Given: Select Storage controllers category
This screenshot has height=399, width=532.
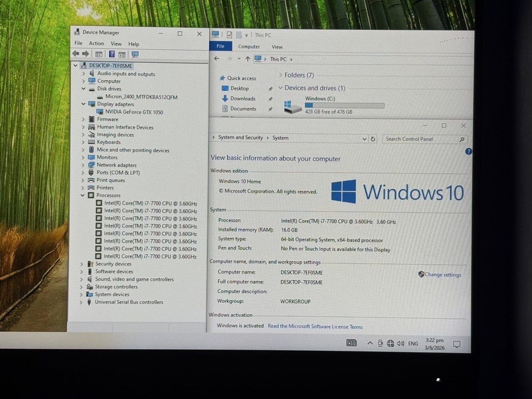Looking at the screenshot, I should (116, 287).
